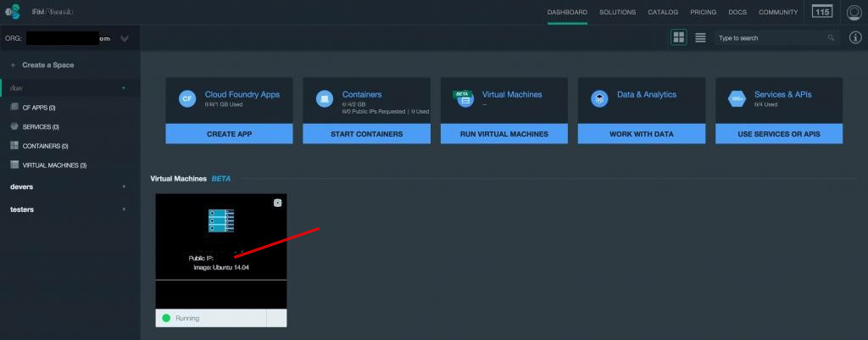This screenshot has height=340, width=868.
Task: Click the IBM Bluemix logo icon
Action: (x=12, y=12)
